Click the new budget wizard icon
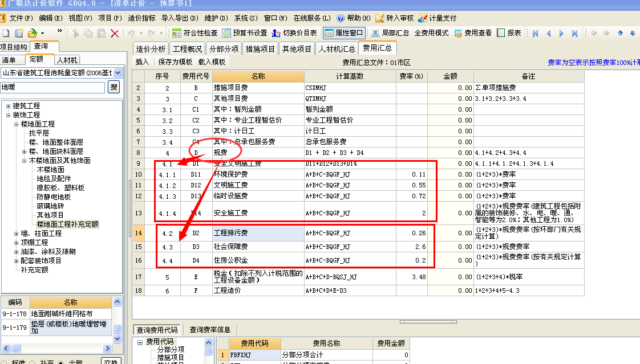The width and height of the screenshot is (640, 364). click(19, 33)
